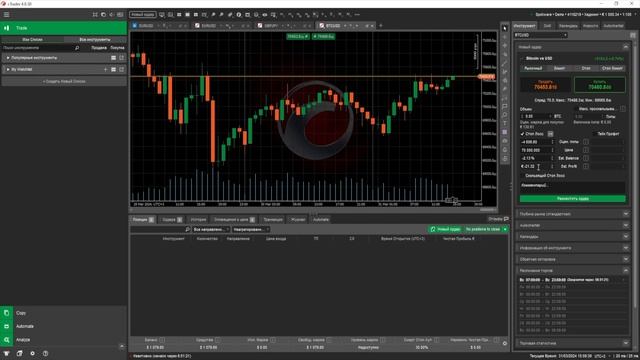Add a symbol to My Watchlist with plus icon
640x360 pixels.
coord(105,69)
